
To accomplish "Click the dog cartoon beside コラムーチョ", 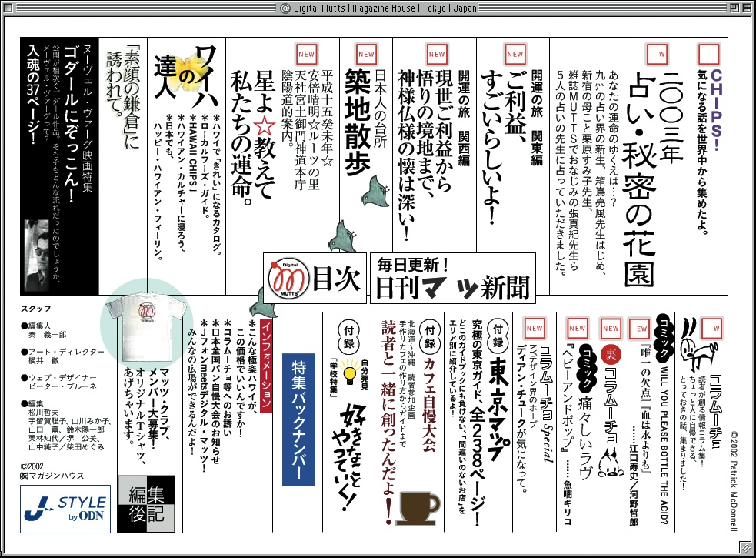I will pos(698,345).
